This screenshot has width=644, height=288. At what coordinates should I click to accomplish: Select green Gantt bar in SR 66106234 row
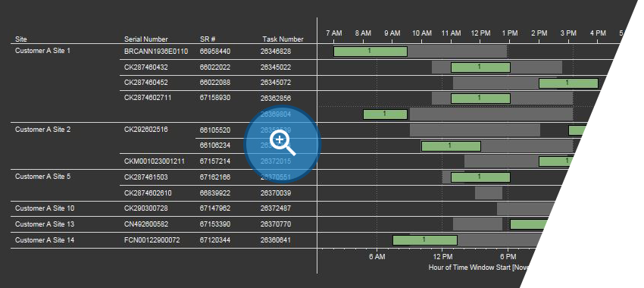(451, 146)
